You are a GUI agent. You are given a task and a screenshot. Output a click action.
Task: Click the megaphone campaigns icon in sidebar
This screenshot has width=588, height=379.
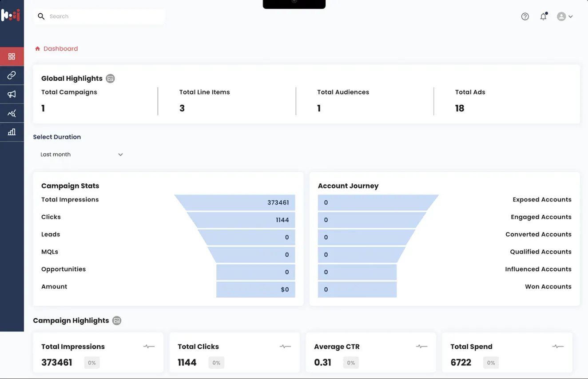point(12,94)
